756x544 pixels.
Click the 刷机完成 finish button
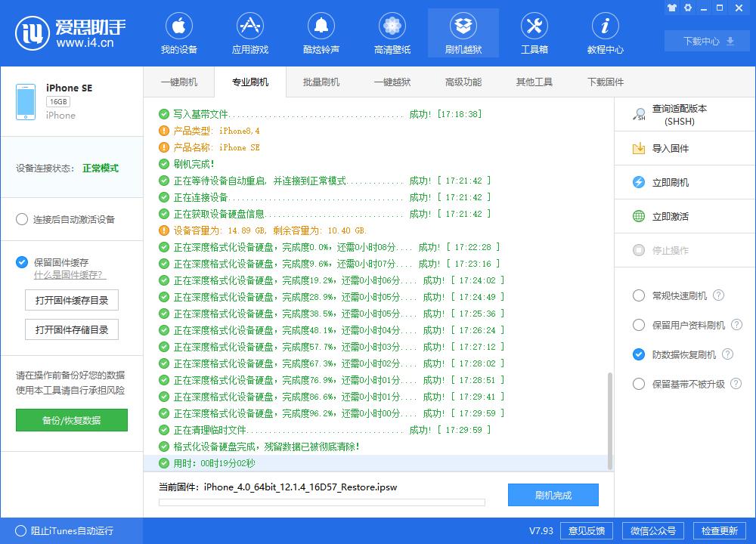point(553,495)
